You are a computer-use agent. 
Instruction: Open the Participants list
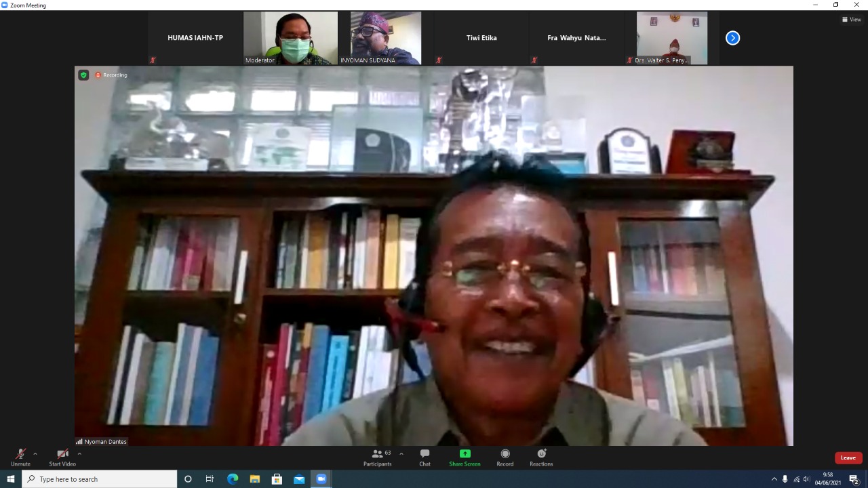pos(378,457)
